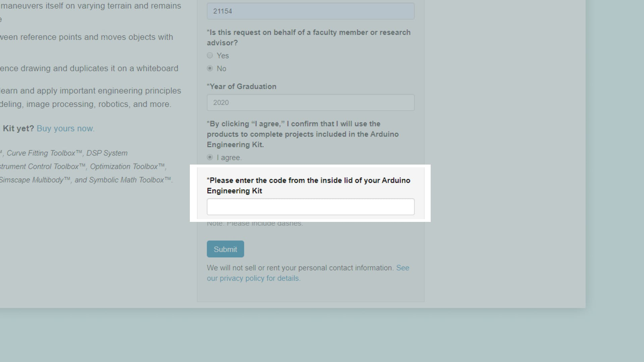Follow the Buy yours now link

[x=65, y=128]
